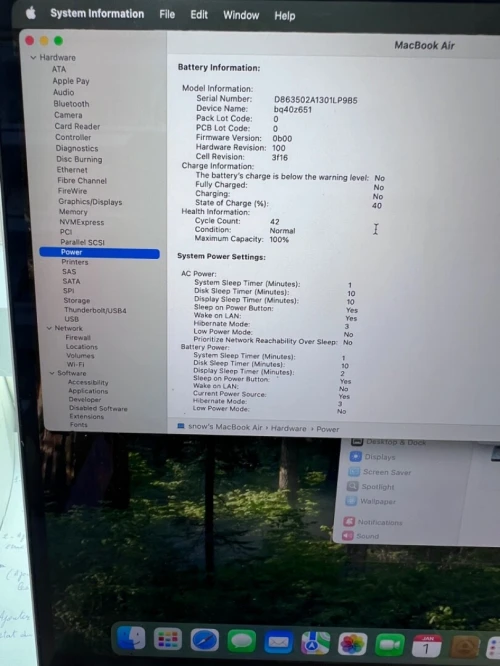Open Displays in System Settings sidebar
Screen dimensions: 500x666
tap(379, 457)
